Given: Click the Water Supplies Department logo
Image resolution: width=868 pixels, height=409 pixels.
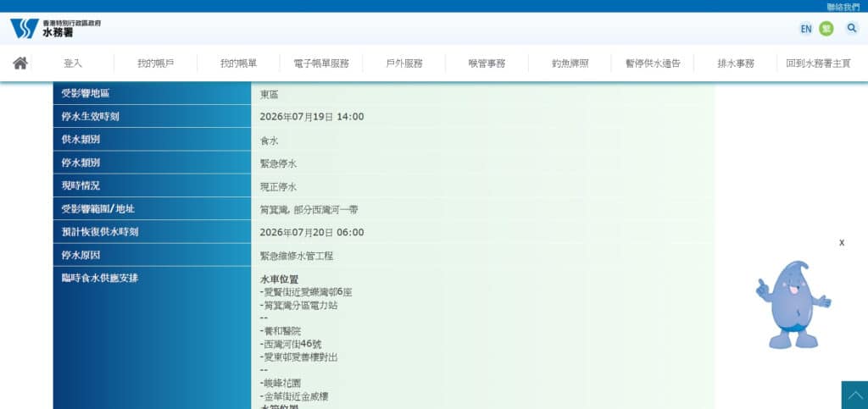Looking at the screenshot, I should coord(55,28).
